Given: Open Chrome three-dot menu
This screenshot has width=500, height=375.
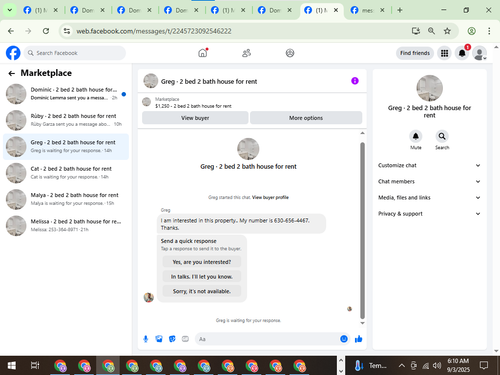Looking at the screenshot, I should click(x=489, y=31).
